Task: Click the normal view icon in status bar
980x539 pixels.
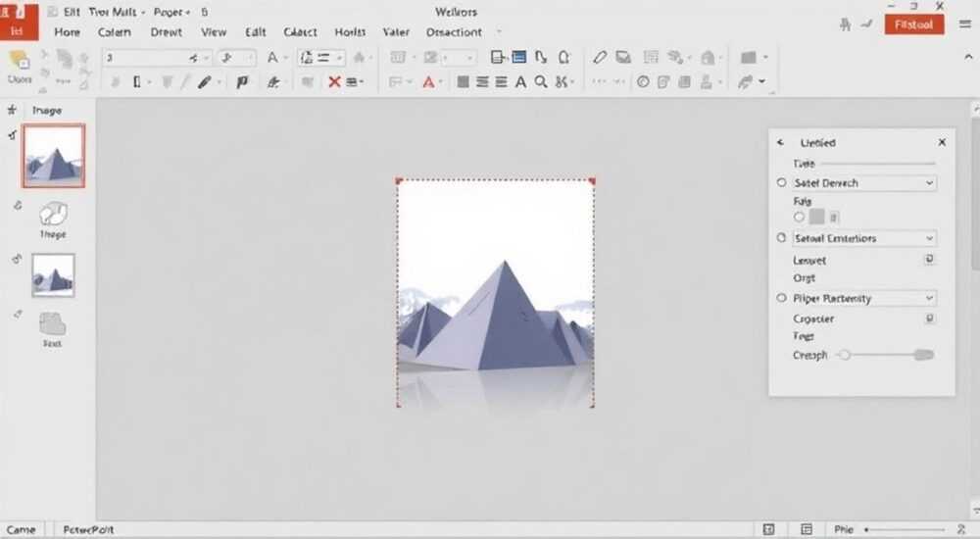Action: pos(807,529)
